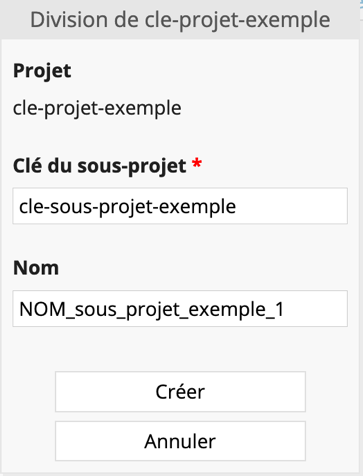Click empty space after NOM_sous_projet_exemple_1
This screenshot has width=363, height=476.
pyautogui.click(x=315, y=308)
